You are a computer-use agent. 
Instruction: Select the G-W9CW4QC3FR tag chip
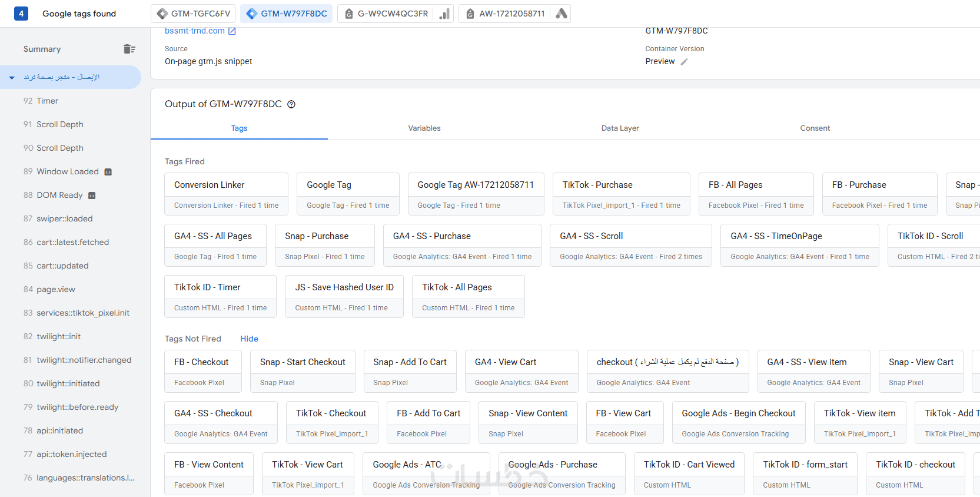pos(386,14)
